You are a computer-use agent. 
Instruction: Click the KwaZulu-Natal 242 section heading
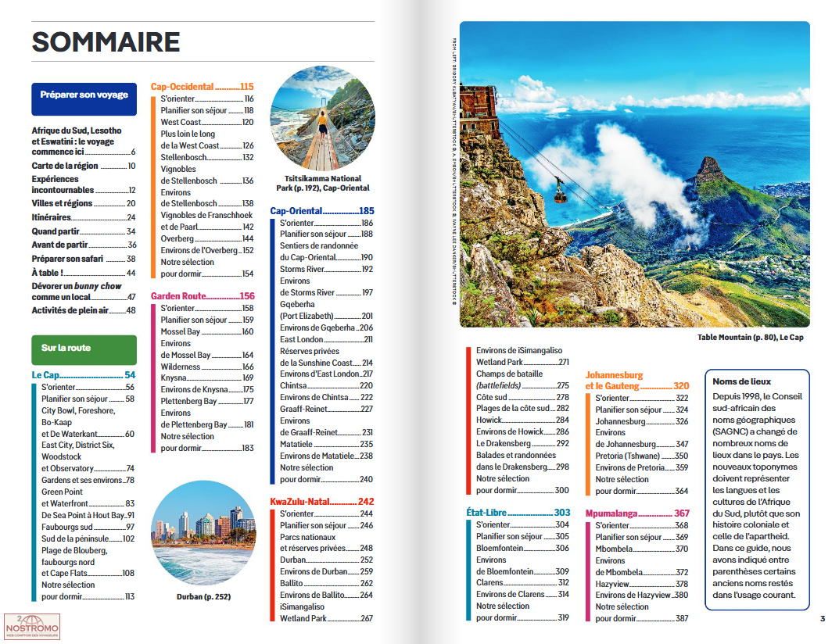point(322,502)
